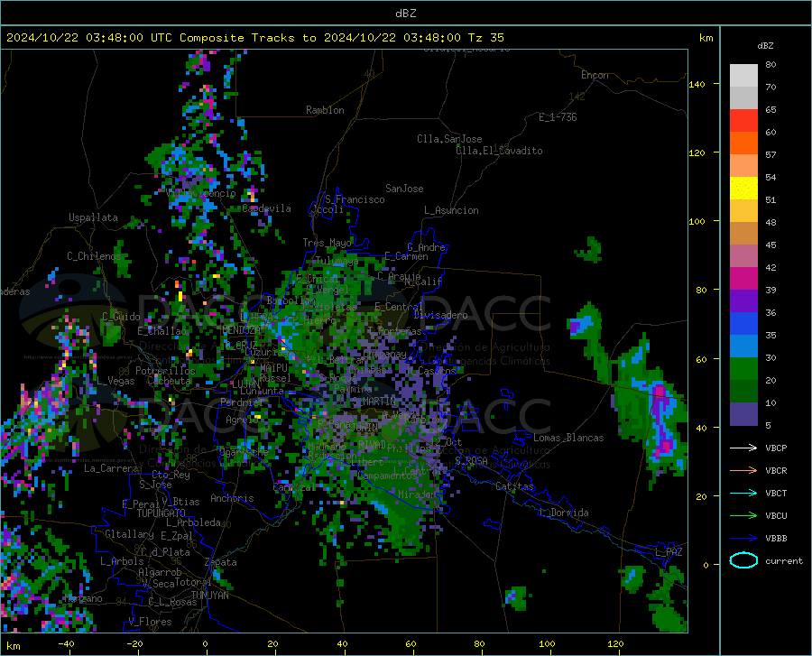Click the E_1-736 label
Viewport: 812px width, 656px height.
(x=558, y=117)
